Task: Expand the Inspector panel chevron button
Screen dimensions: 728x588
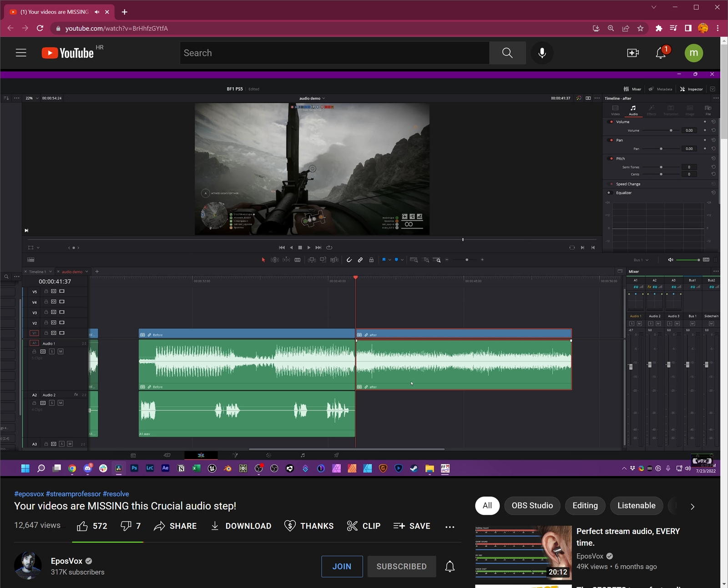Action: click(713, 89)
